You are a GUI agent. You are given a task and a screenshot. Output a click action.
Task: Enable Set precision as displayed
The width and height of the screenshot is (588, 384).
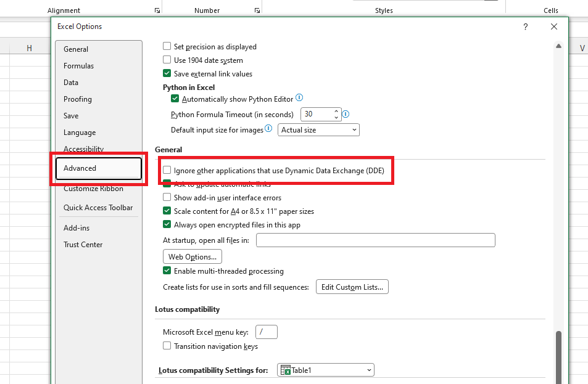(x=167, y=46)
